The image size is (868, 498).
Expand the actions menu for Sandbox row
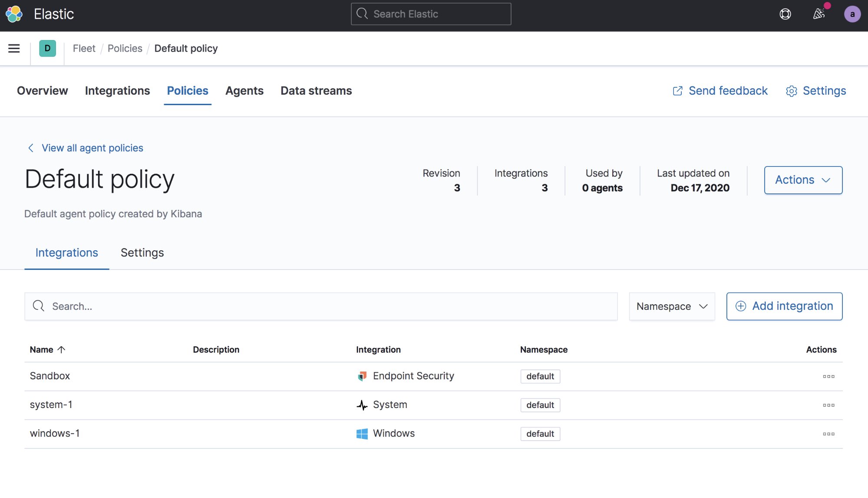(828, 376)
